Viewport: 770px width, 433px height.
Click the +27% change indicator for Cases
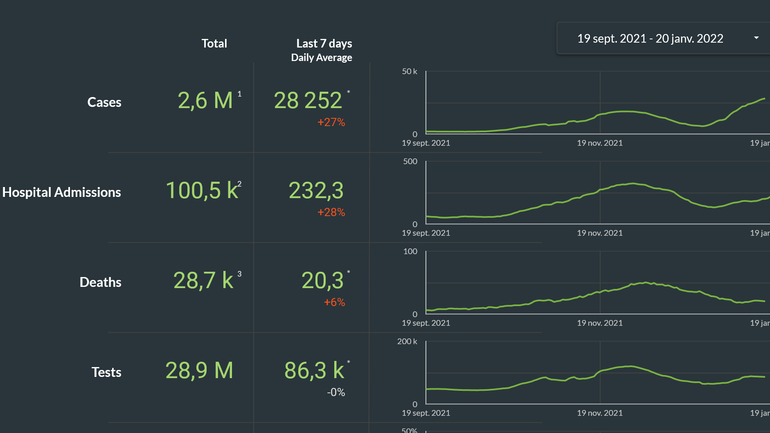point(331,122)
